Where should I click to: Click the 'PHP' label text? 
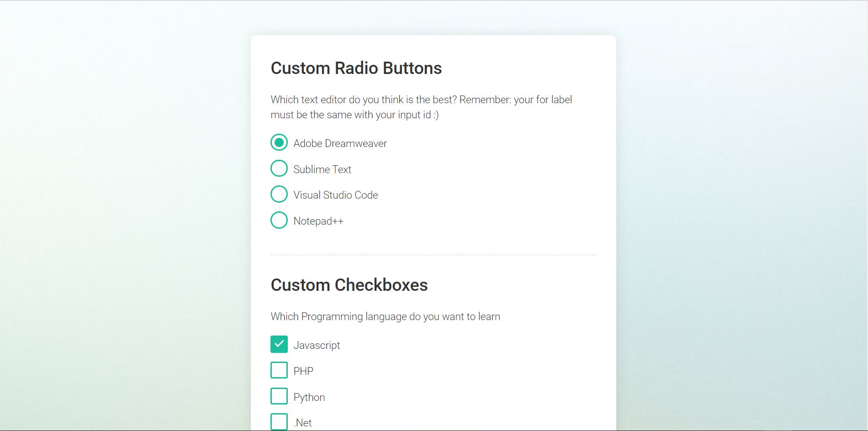(x=303, y=371)
